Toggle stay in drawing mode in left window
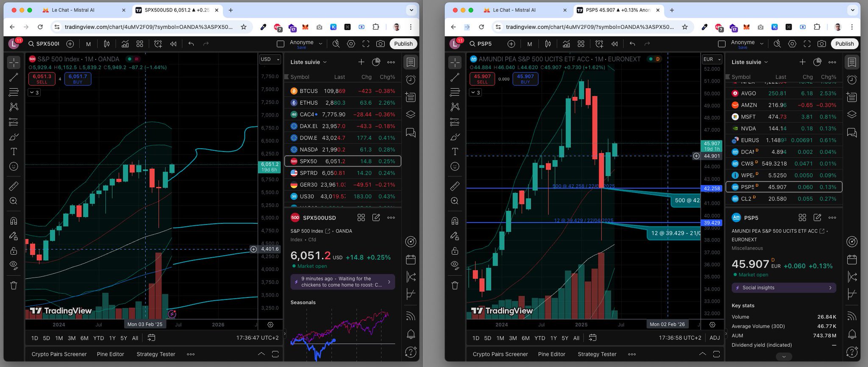868x367 pixels. (x=14, y=236)
